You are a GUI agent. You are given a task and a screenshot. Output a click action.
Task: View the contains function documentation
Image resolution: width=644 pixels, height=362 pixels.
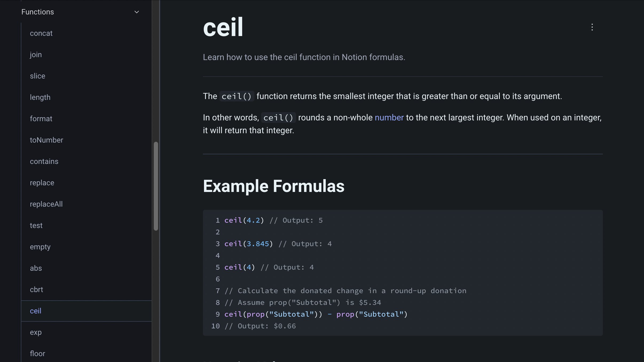point(44,161)
